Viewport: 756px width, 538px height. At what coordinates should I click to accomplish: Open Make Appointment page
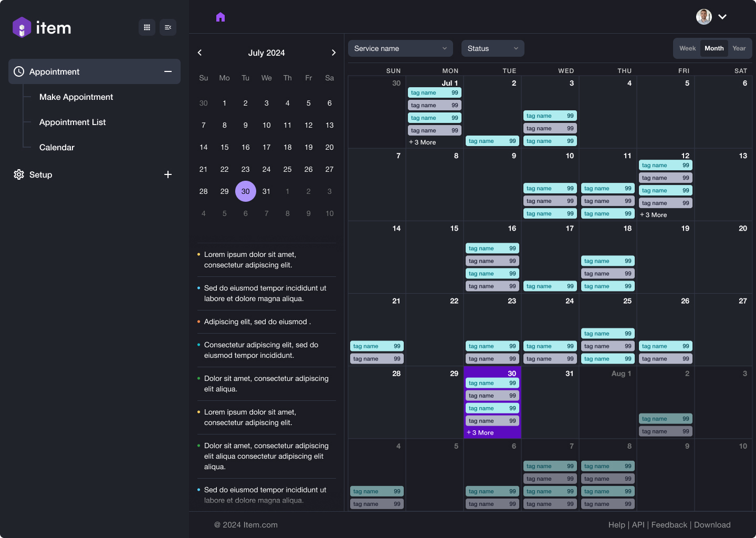point(76,97)
